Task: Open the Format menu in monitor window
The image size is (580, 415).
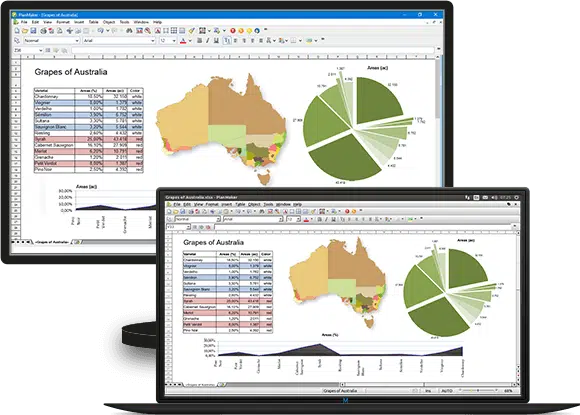Action: coord(63,22)
